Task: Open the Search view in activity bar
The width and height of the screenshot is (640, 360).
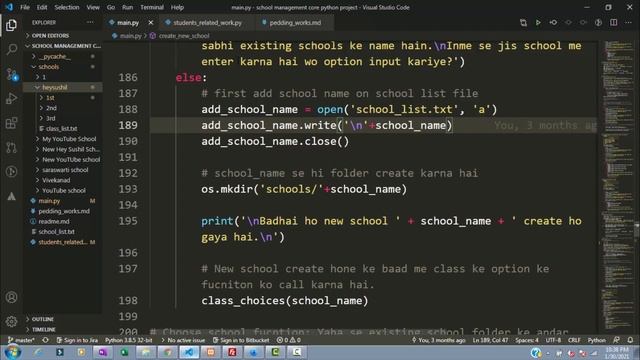Action: [x=11, y=49]
